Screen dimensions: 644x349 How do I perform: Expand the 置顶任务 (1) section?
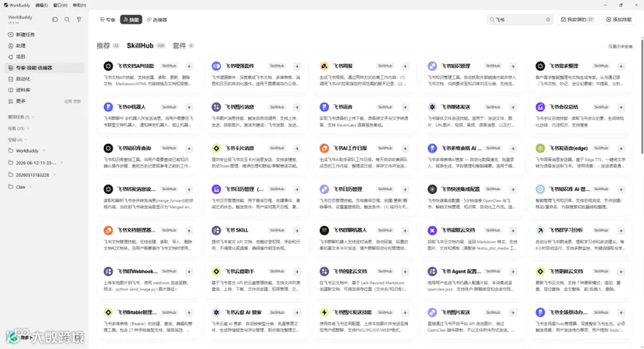(21, 117)
